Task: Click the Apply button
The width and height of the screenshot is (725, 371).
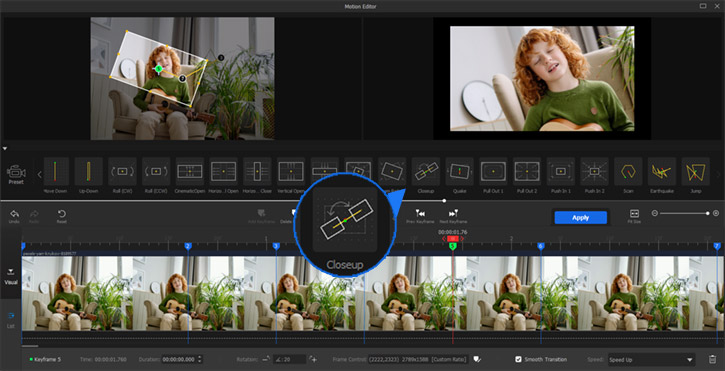Action: point(580,217)
